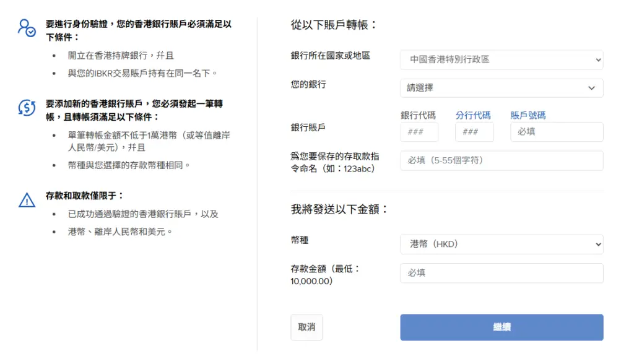
Task: Click the 銀行賬戶 row label
Action: click(308, 128)
